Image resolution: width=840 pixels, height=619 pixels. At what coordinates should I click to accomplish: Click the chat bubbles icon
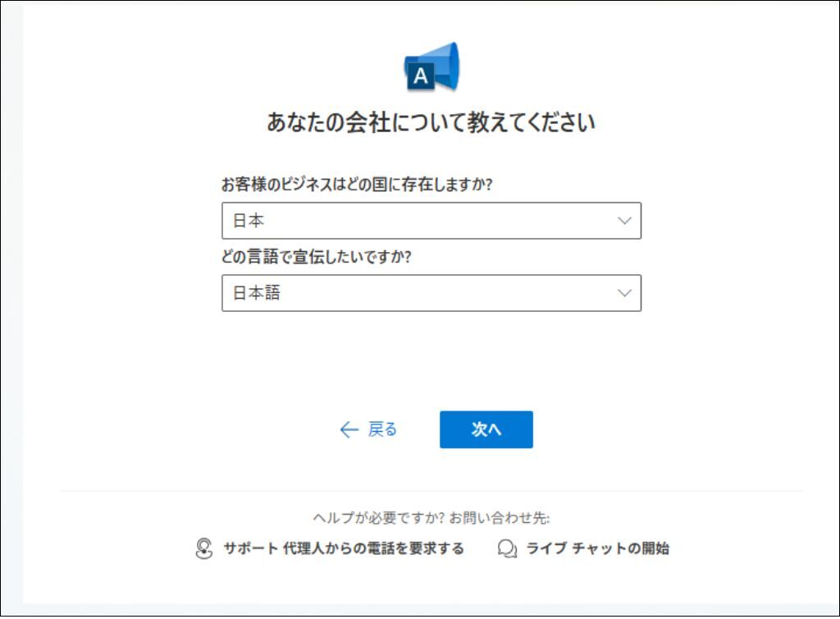(x=507, y=548)
